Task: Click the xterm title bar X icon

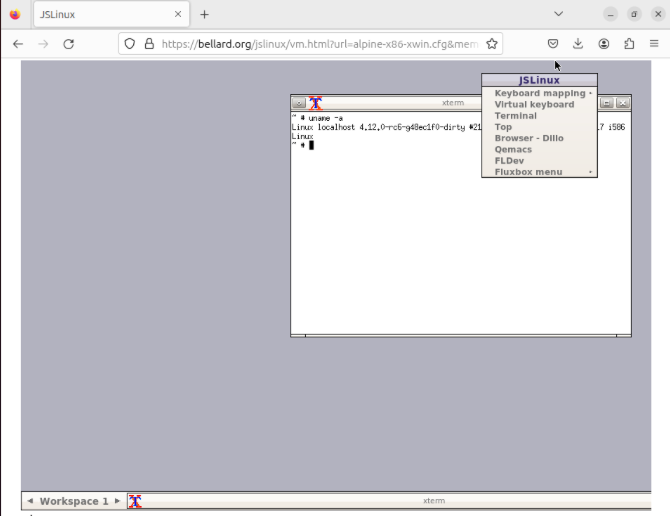Action: click(x=315, y=103)
